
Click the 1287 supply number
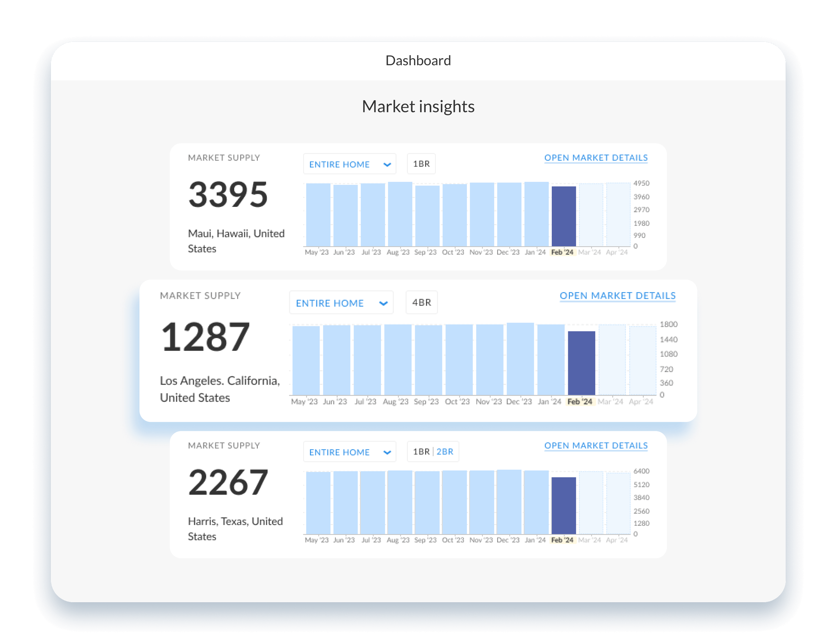[205, 337]
